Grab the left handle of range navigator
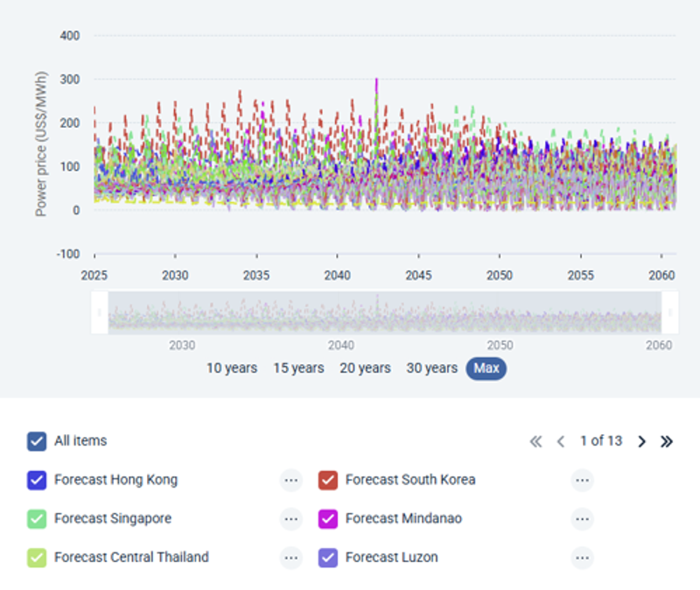 point(100,312)
